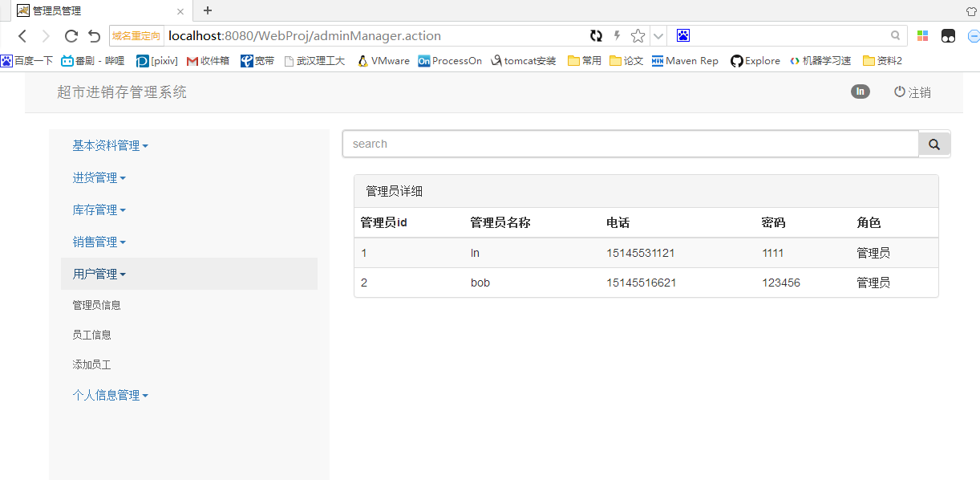
Task: Click the lightning speed mode icon
Action: pos(617,35)
